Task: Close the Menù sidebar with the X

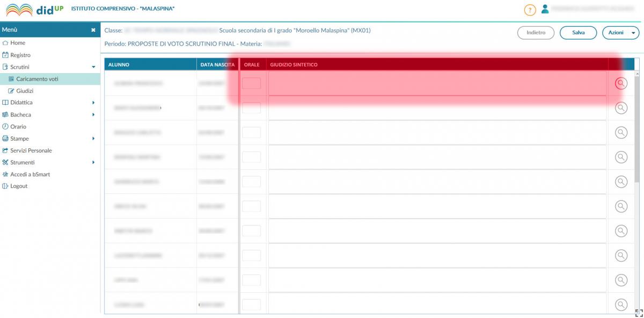Action: 93,30
